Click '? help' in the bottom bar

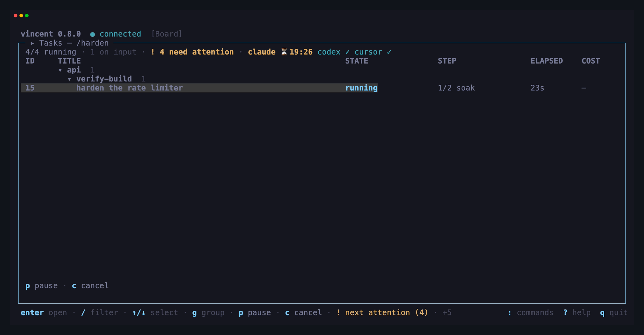click(x=577, y=313)
